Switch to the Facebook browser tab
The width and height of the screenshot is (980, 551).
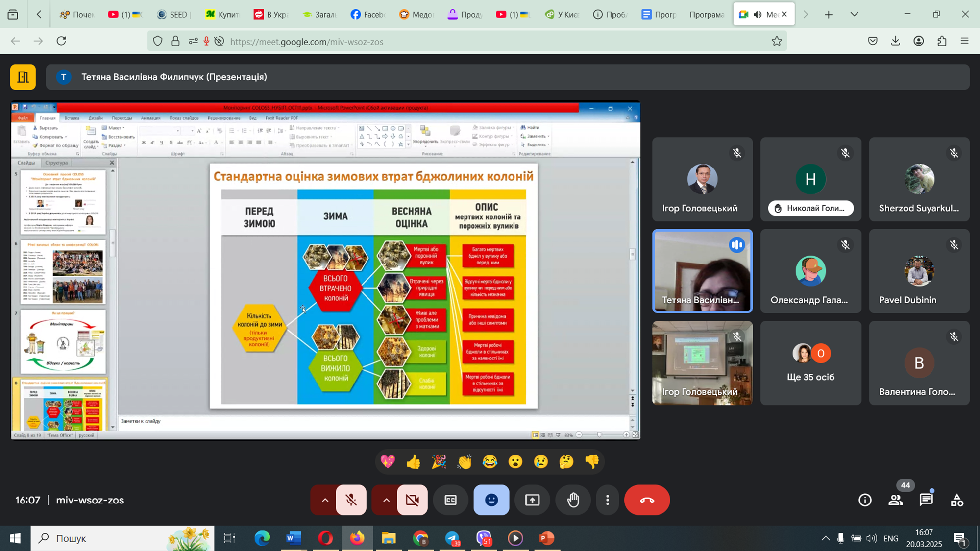(x=368, y=14)
